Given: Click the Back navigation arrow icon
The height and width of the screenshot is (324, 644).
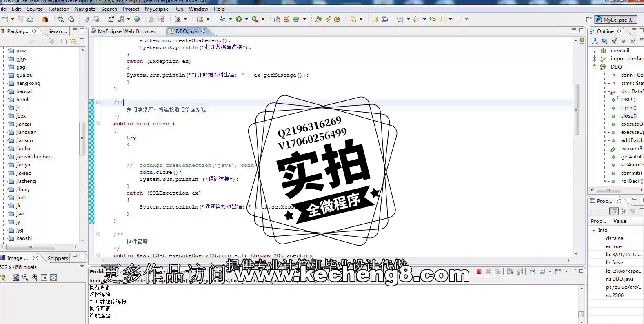Looking at the screenshot, I should pyautogui.click(x=442, y=19).
